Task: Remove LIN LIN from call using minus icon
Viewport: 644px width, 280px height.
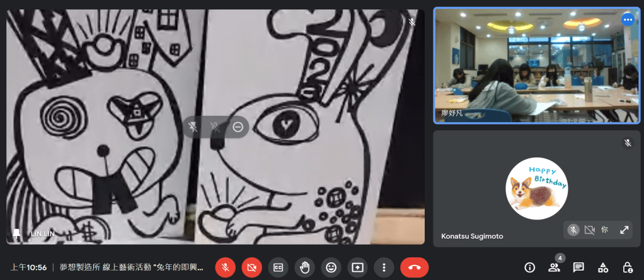Action: point(238,127)
